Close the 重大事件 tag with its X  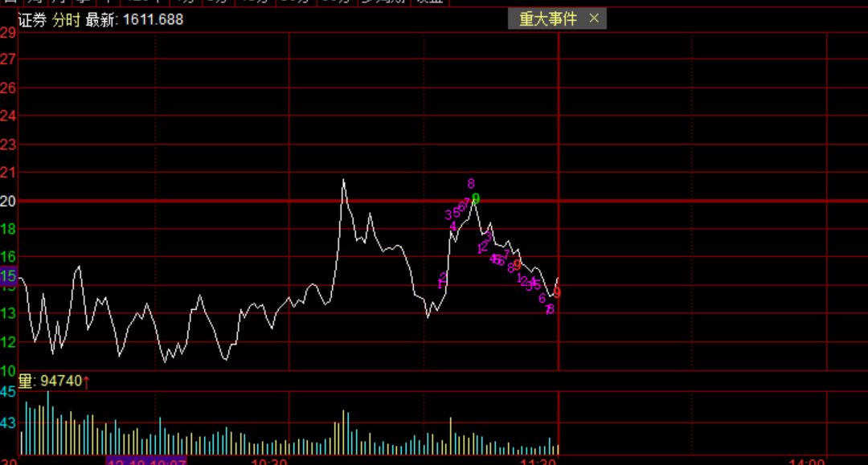click(594, 18)
